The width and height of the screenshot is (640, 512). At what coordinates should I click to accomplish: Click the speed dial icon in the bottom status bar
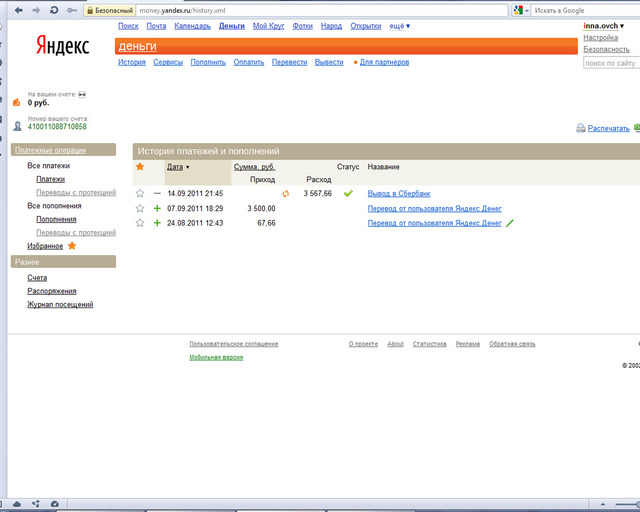point(55,504)
